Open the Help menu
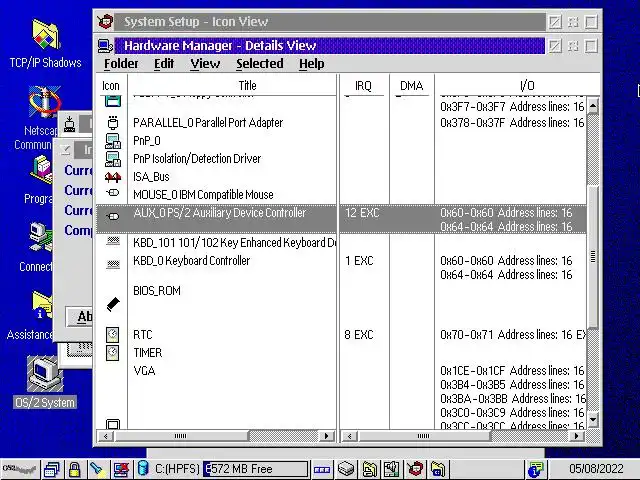 point(311,64)
